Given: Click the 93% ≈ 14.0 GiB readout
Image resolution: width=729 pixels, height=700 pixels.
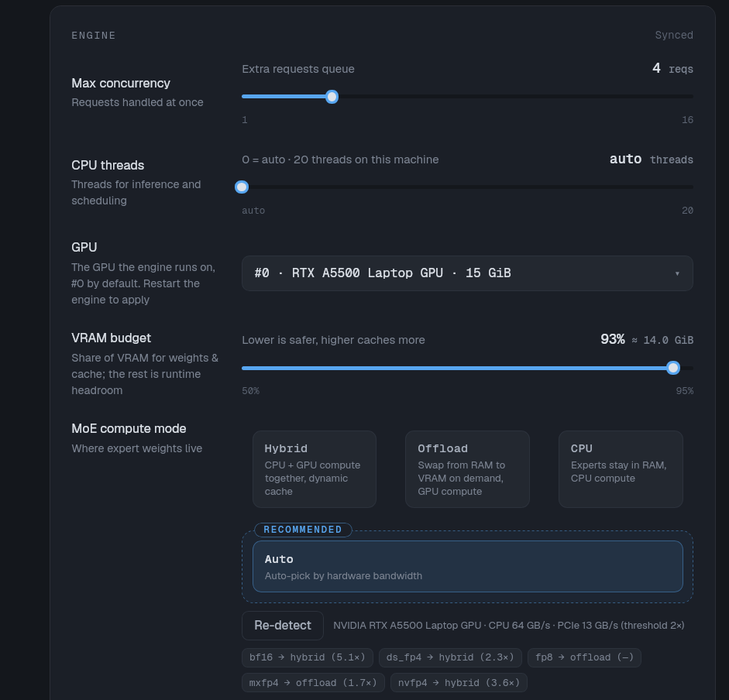Looking at the screenshot, I should coord(647,340).
